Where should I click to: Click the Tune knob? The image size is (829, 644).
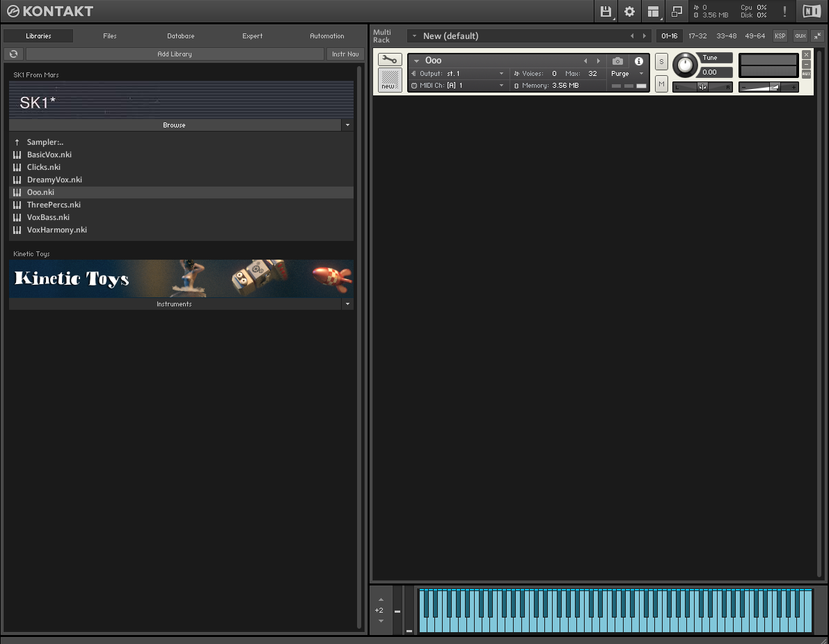tap(685, 65)
